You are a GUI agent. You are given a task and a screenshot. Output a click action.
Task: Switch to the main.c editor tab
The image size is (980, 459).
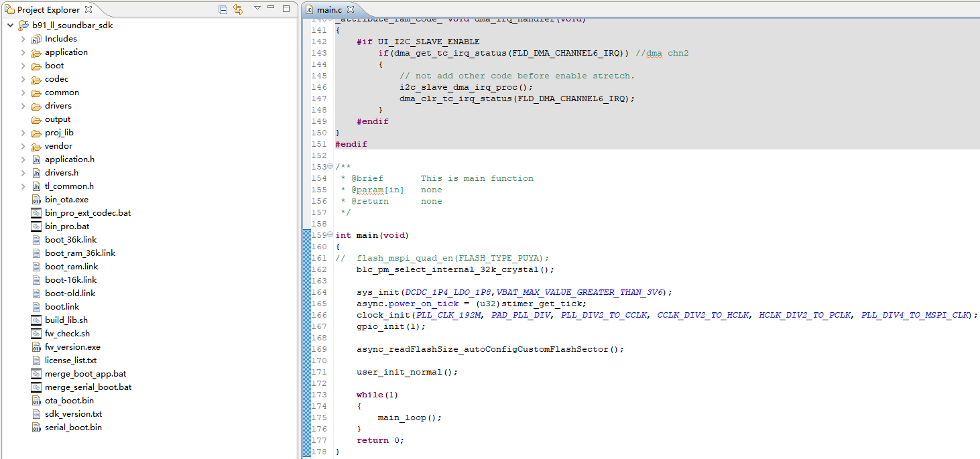tap(328, 9)
